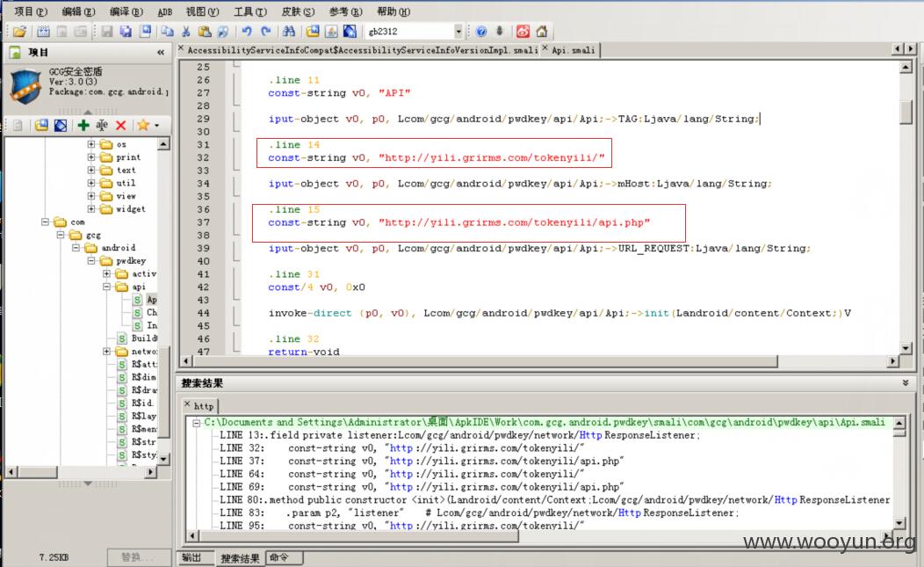Switch to the 输出 output tab
Image resolution: width=924 pixels, height=567 pixels.
(x=191, y=557)
